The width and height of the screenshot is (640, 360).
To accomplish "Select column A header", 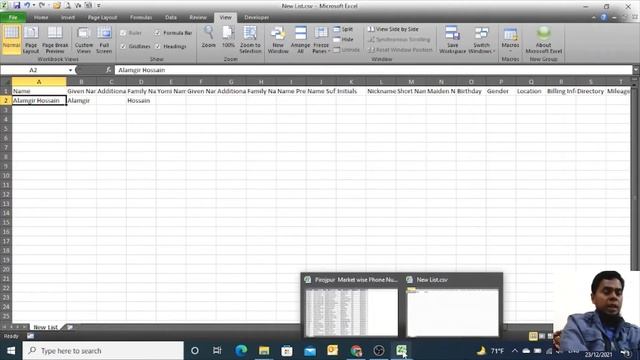I will pos(39,82).
